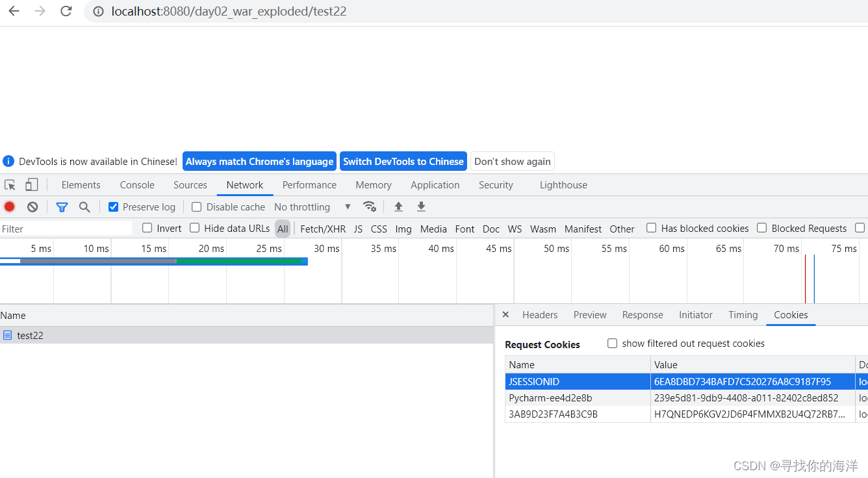Click the import HAR upload icon

399,207
